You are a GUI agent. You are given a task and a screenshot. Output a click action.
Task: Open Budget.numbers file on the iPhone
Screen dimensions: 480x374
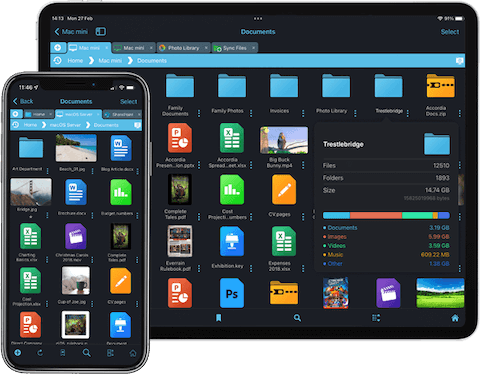(x=121, y=192)
